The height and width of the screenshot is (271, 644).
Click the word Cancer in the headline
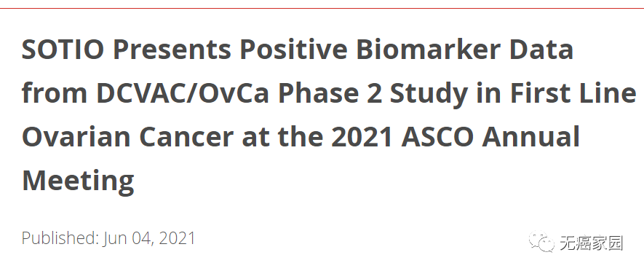tap(186, 137)
